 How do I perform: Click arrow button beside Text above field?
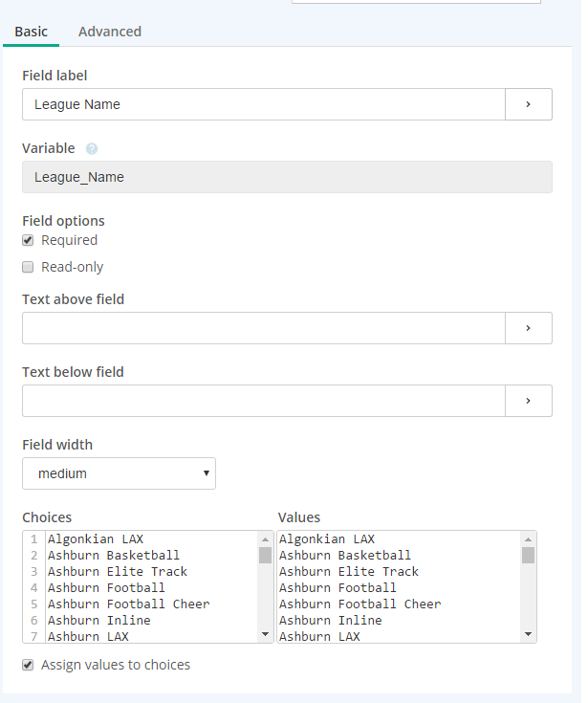(528, 328)
